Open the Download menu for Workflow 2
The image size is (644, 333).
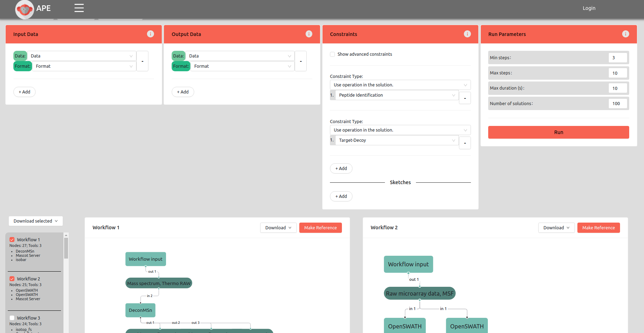click(x=556, y=228)
